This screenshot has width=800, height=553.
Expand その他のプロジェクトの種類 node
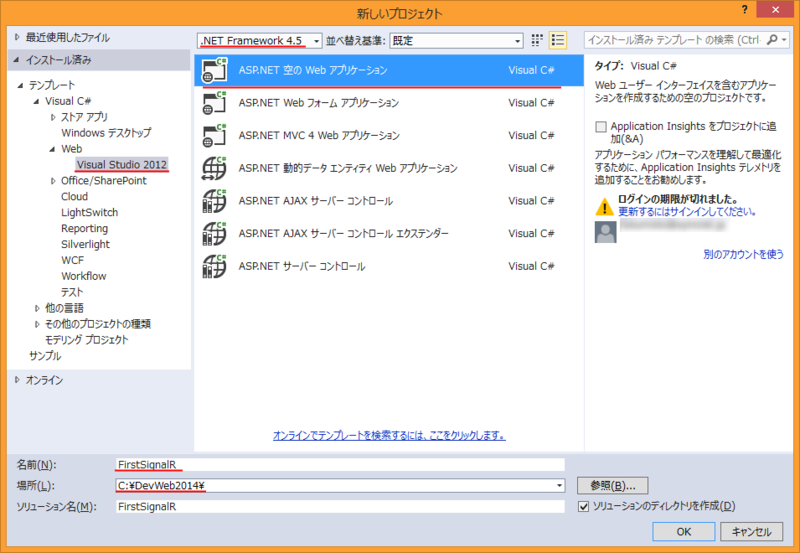coord(37,324)
